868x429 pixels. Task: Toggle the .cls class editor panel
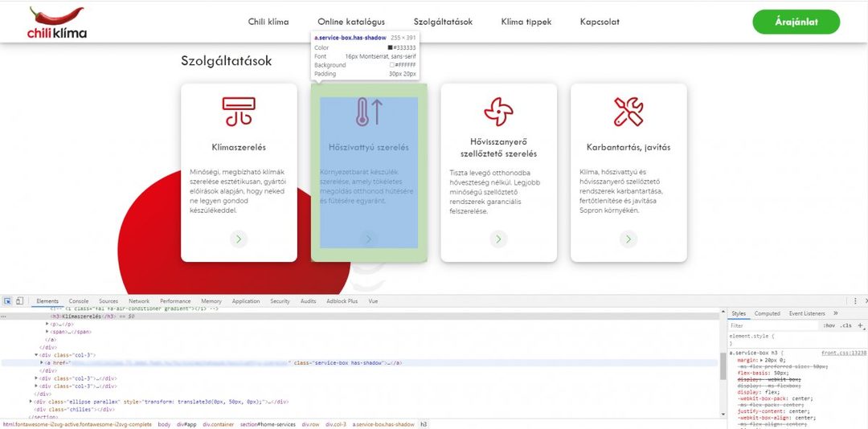[847, 326]
